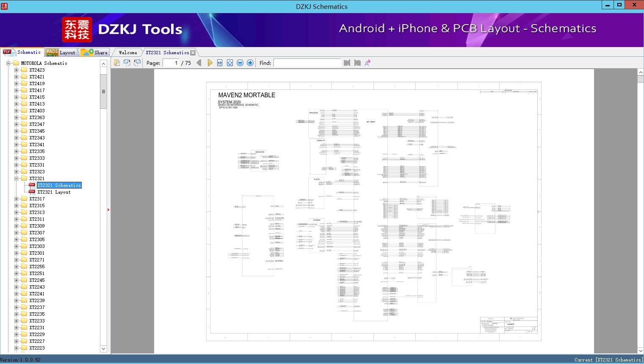This screenshot has height=364, width=644.
Task: Select the XT2255 folder
Action: coord(37,267)
